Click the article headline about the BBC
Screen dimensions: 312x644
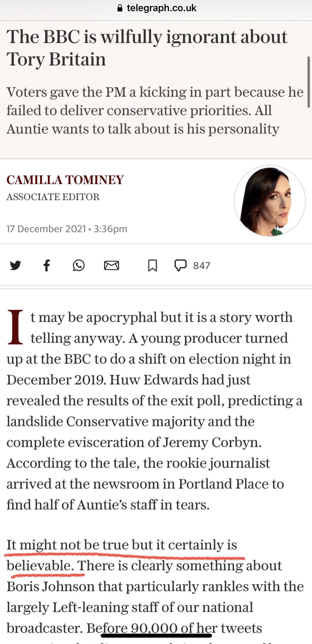point(147,48)
